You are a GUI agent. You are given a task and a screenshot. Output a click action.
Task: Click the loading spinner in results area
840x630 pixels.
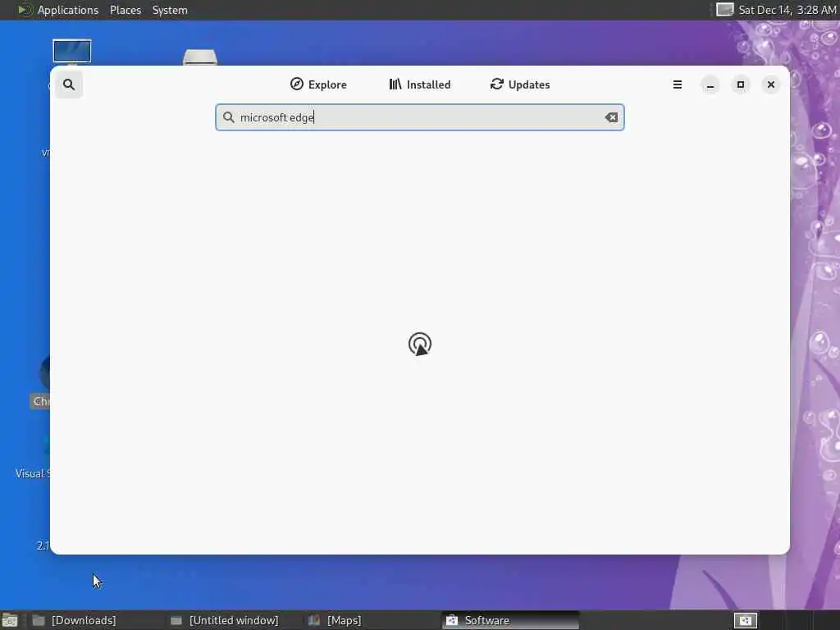tap(420, 344)
